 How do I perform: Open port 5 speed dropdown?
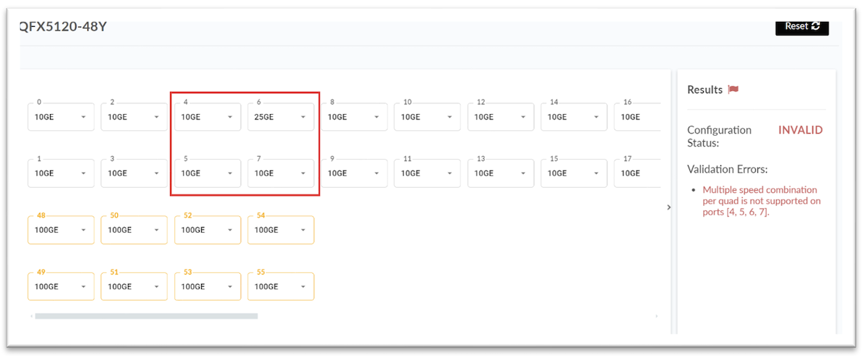click(208, 173)
